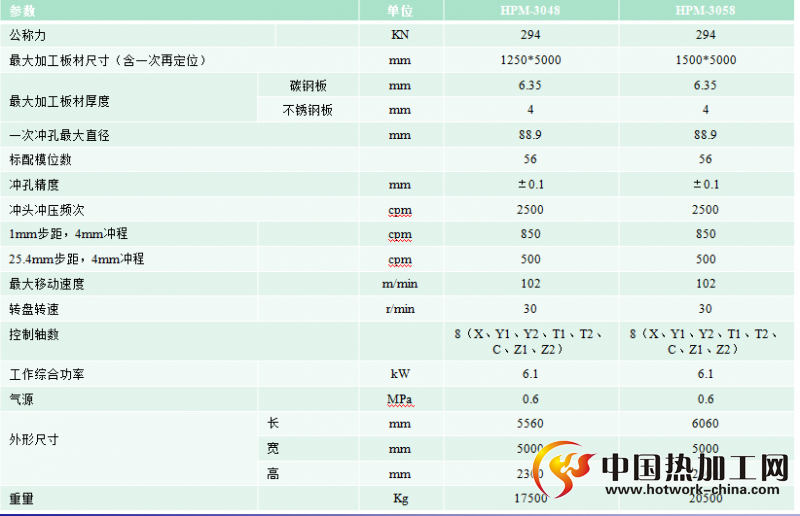Select the 最大加工板材尺寸(含一次再定位) label
Viewport: 800px width, 516px height.
108,60
